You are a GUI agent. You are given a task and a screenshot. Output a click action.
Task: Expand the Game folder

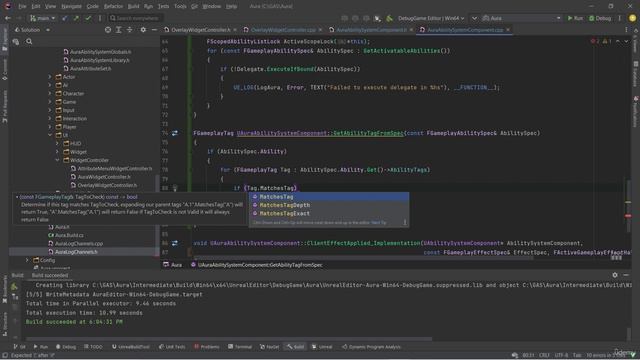pyautogui.click(x=50, y=102)
